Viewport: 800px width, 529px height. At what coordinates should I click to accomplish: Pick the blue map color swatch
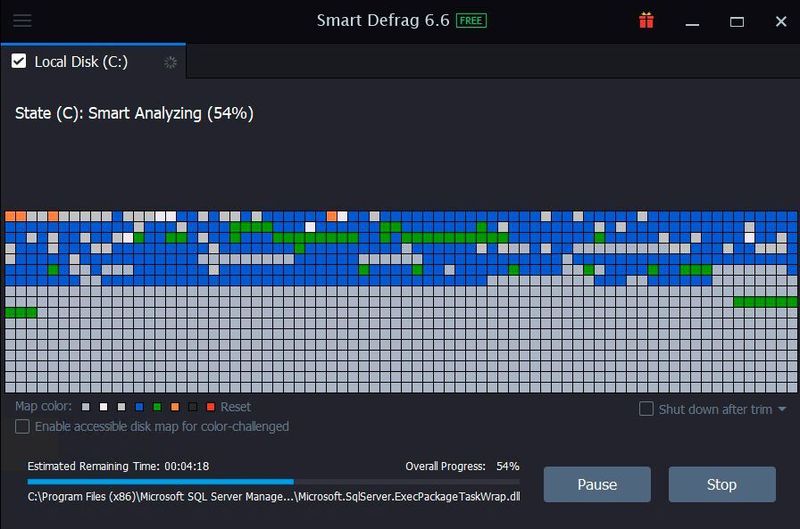(139, 407)
